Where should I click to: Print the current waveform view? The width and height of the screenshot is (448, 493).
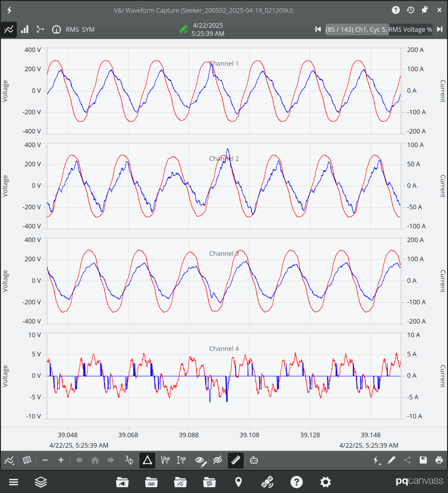[439, 460]
